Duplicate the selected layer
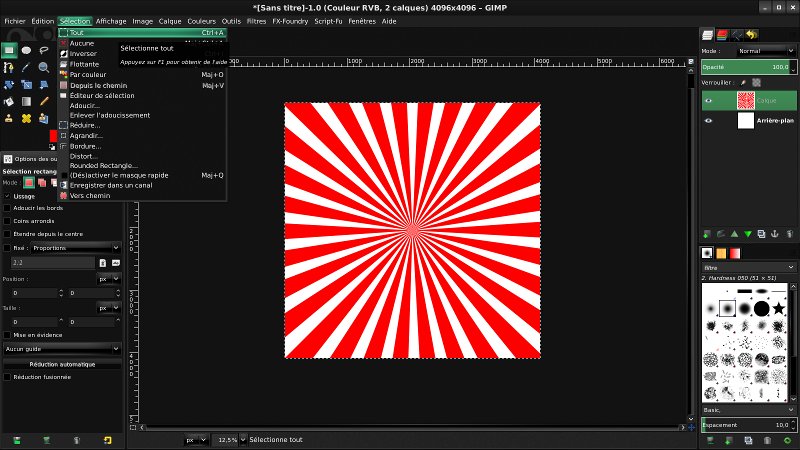The width and height of the screenshot is (800, 450). tap(761, 234)
